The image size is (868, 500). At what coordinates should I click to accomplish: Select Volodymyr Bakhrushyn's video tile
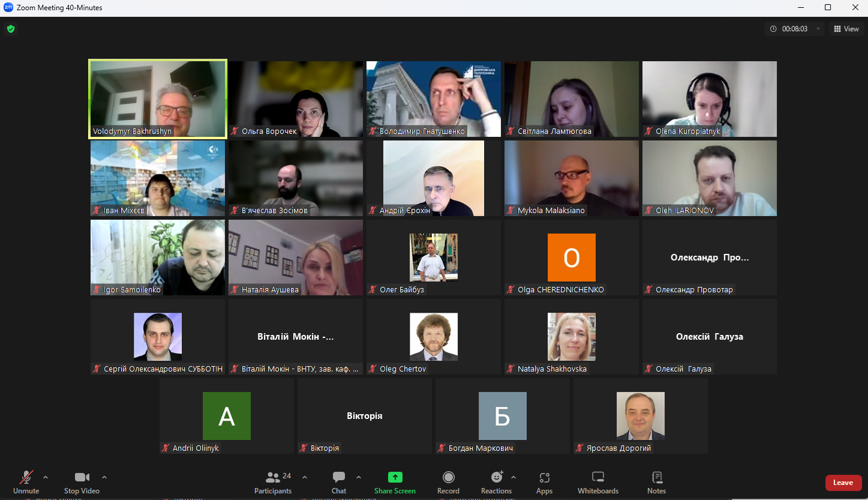tap(158, 99)
